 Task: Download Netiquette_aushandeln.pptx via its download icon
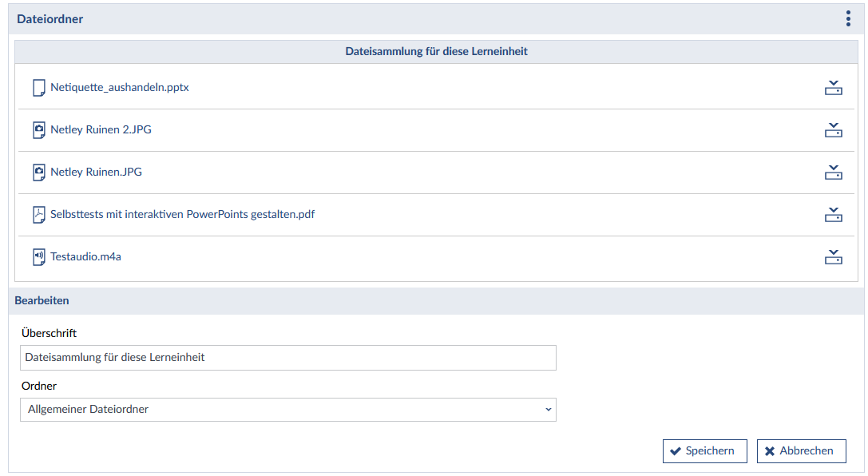(833, 88)
